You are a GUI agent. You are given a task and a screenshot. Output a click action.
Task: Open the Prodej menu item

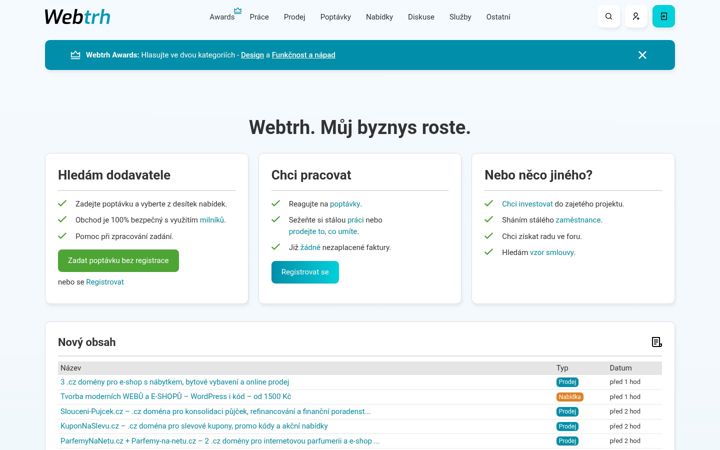click(294, 17)
